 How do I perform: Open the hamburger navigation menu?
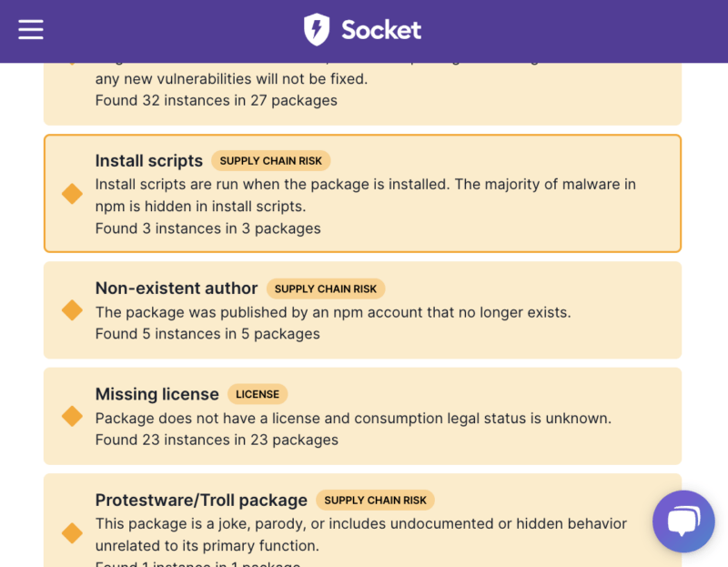(30, 29)
